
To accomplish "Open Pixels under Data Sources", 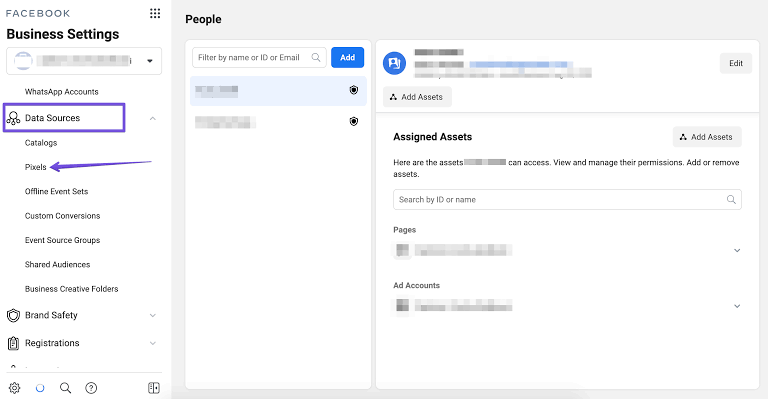I will 36,167.
